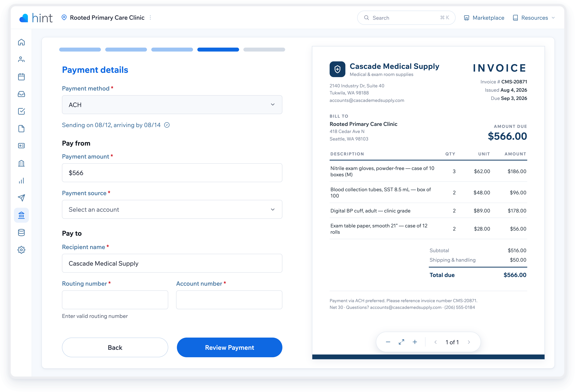
Task: Focus the Search field
Action: (x=406, y=18)
